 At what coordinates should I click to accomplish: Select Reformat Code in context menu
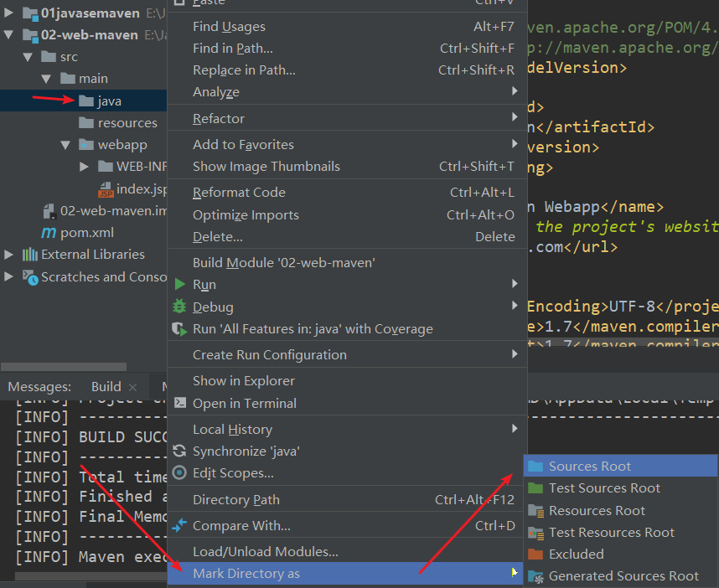[239, 193]
